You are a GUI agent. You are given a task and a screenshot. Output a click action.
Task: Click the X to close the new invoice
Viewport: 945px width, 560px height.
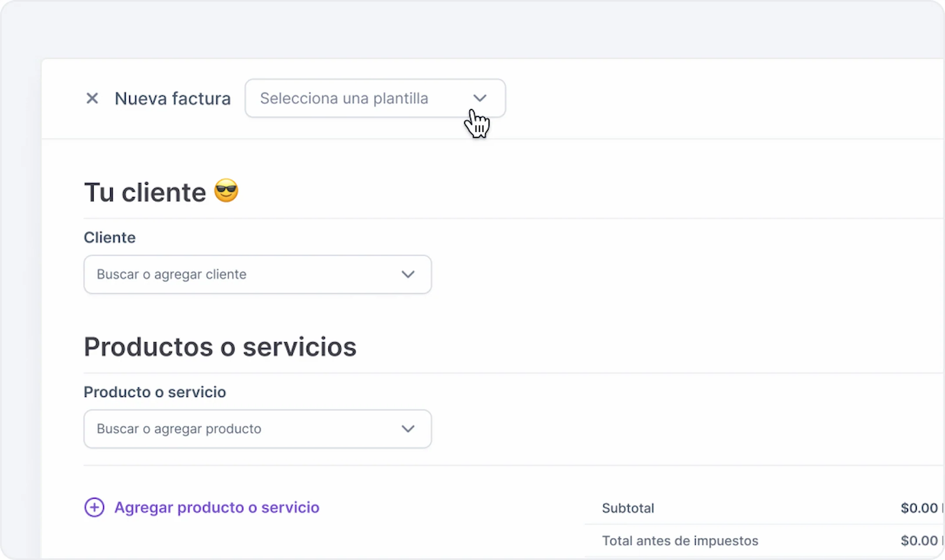point(92,98)
